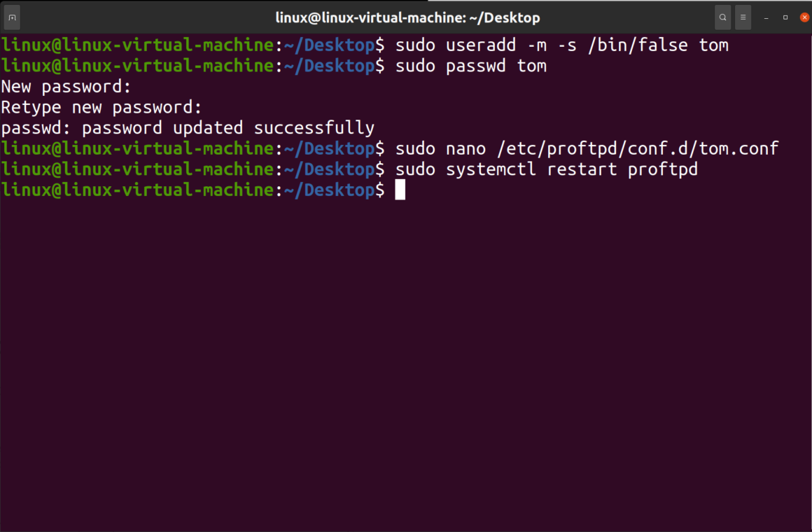Open the terminal search icon
The image size is (812, 532).
(x=722, y=17)
